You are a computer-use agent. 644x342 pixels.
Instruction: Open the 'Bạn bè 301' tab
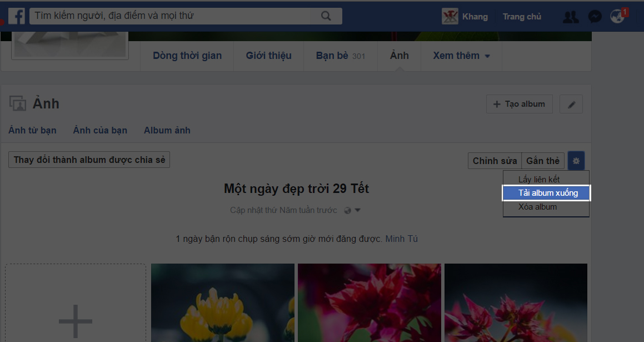[340, 56]
